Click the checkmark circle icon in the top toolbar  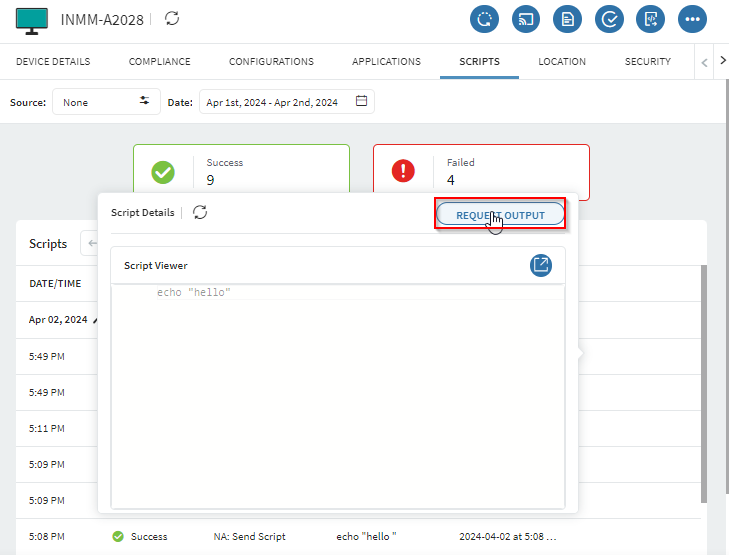click(x=609, y=19)
